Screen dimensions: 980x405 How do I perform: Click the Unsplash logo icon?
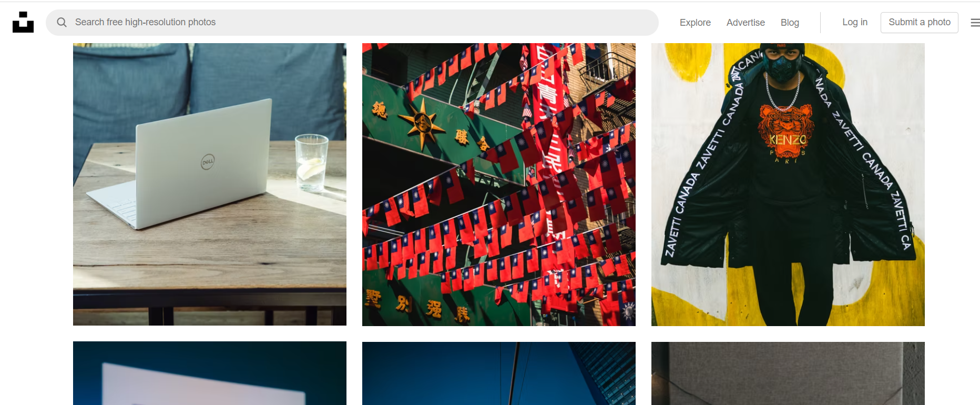tap(23, 22)
